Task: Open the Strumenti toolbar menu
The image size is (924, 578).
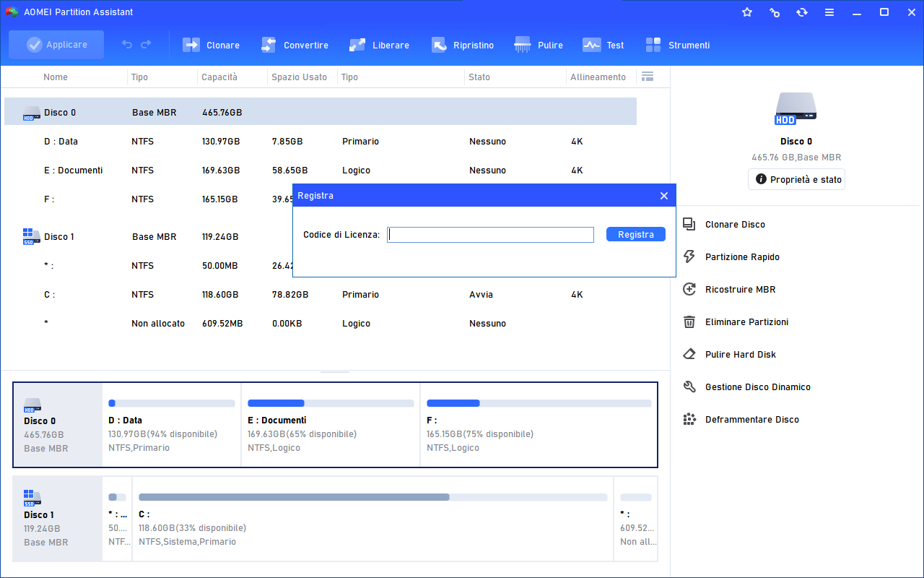Action: point(677,45)
